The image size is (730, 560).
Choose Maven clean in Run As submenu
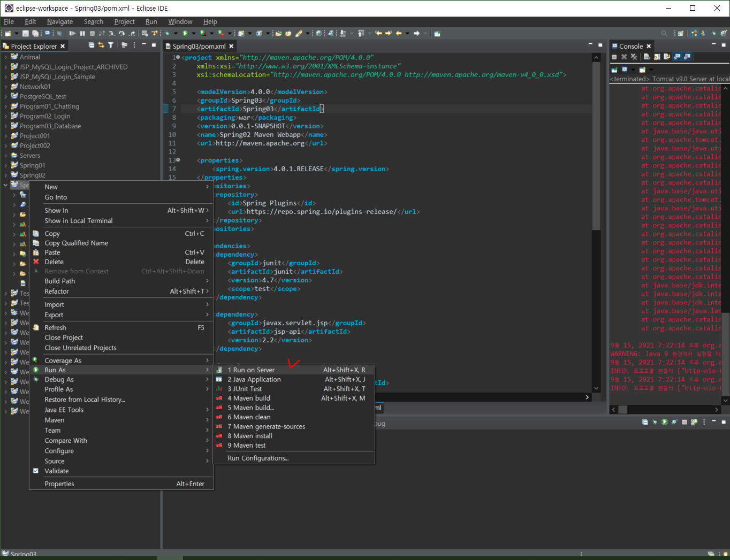point(293,417)
